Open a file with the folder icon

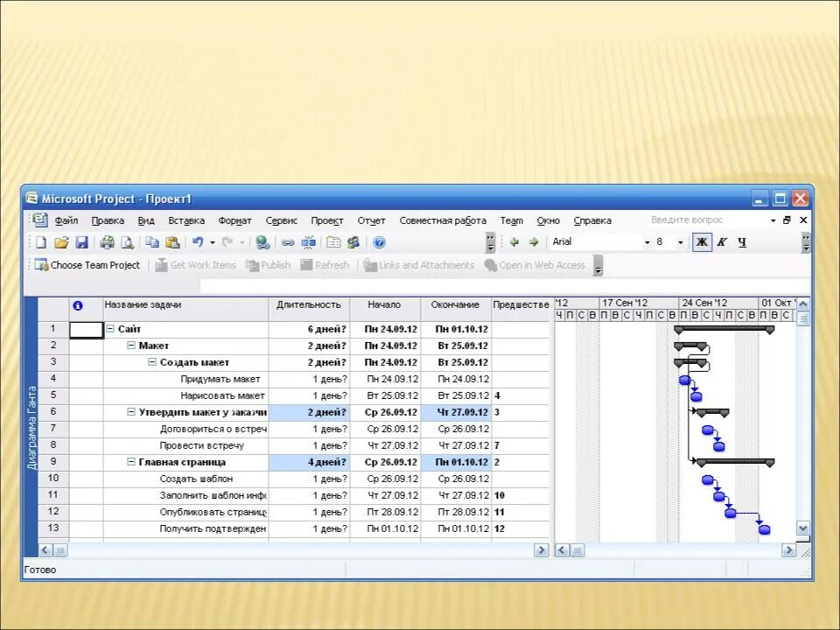tap(61, 242)
